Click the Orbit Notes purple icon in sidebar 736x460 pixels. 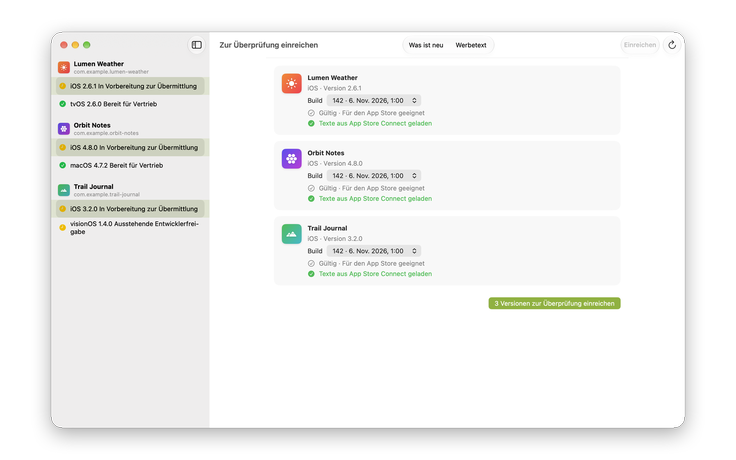(x=64, y=129)
